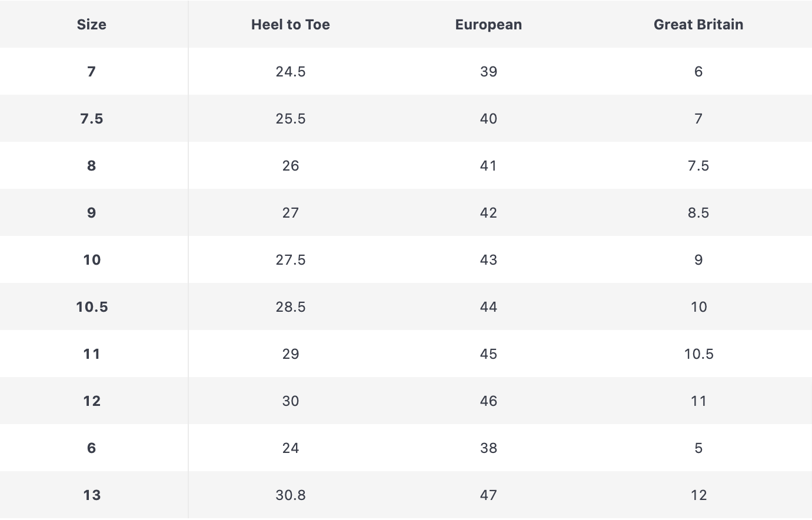Image resolution: width=812 pixels, height=520 pixels.
Task: Select the size 12 row label
Action: click(91, 401)
